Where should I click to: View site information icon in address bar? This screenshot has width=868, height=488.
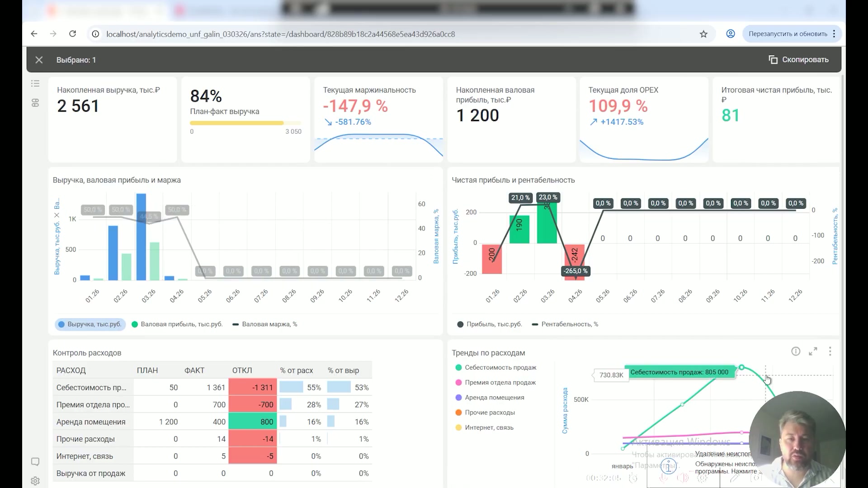[95, 34]
